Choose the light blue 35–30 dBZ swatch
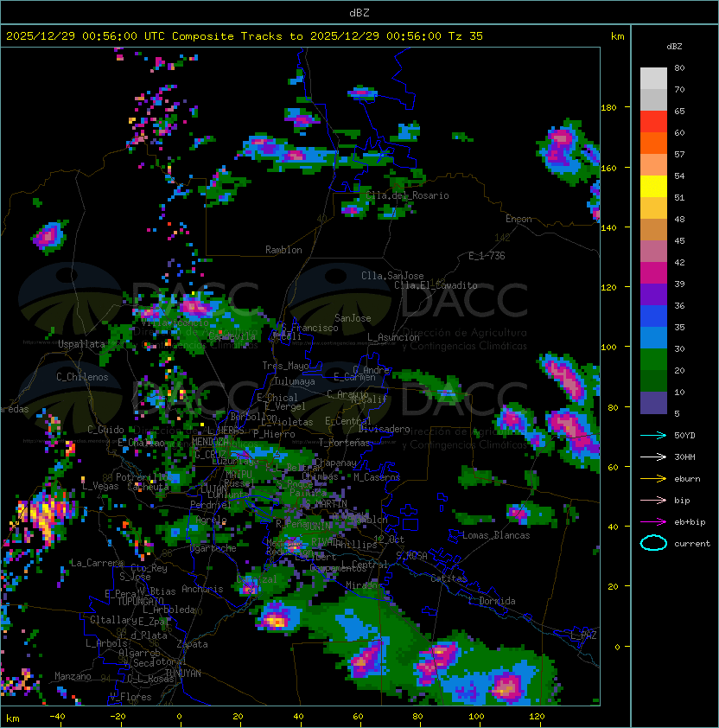Screen dimensions: 719x728 [653, 338]
